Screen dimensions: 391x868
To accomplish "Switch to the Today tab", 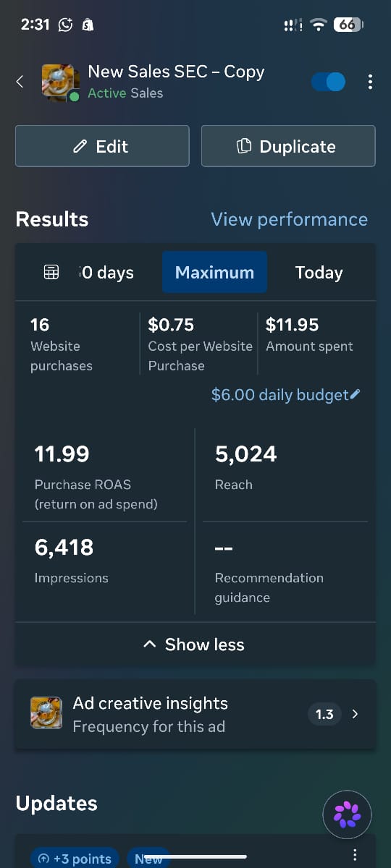I will tap(319, 273).
